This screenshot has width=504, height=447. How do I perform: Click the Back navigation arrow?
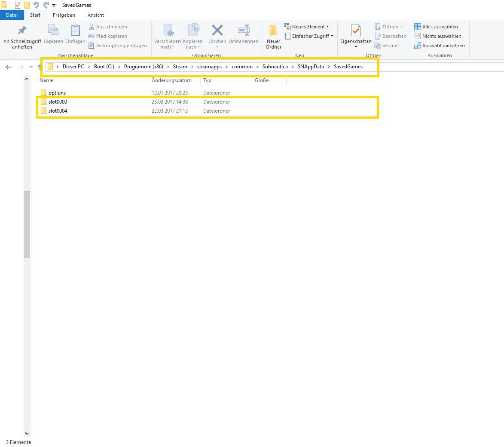click(8, 67)
